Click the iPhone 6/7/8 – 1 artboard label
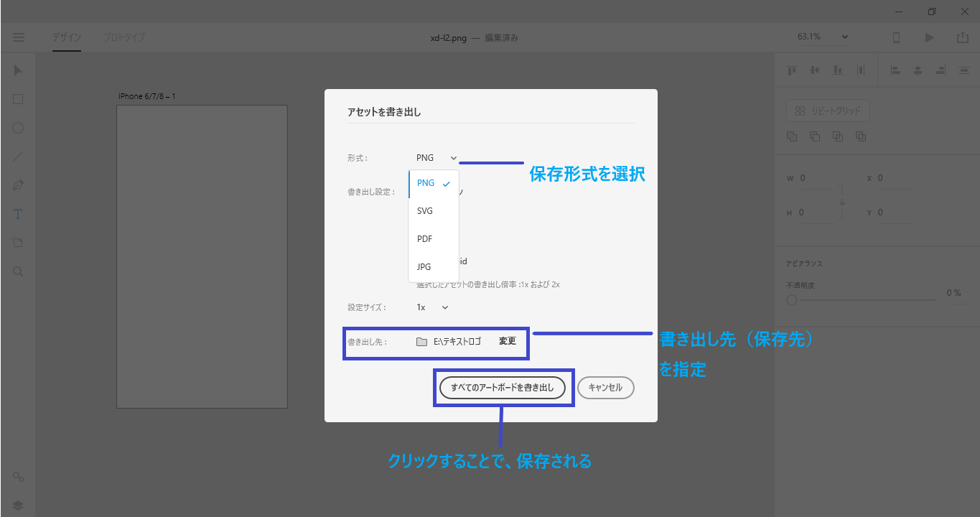The height and width of the screenshot is (517, 980). [x=147, y=96]
